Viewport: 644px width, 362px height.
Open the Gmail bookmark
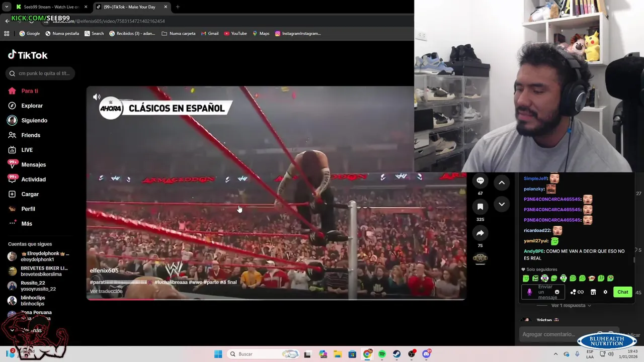click(x=209, y=33)
